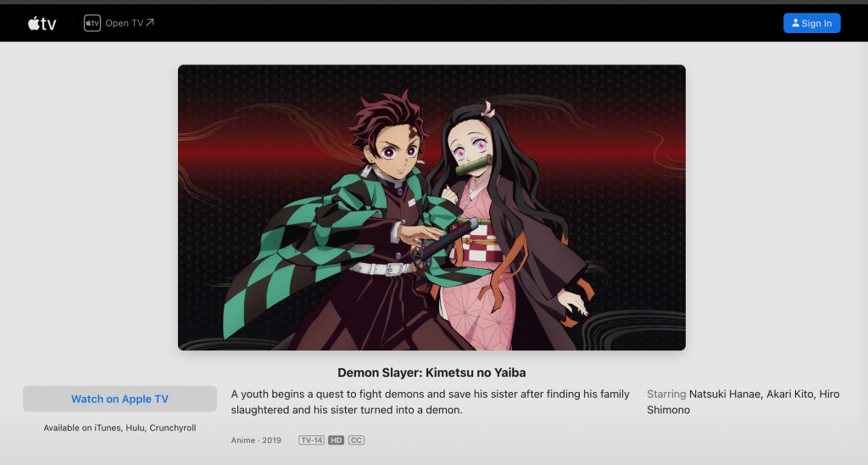
Task: Click the Open TV external arrow icon
Action: pyautogui.click(x=150, y=23)
